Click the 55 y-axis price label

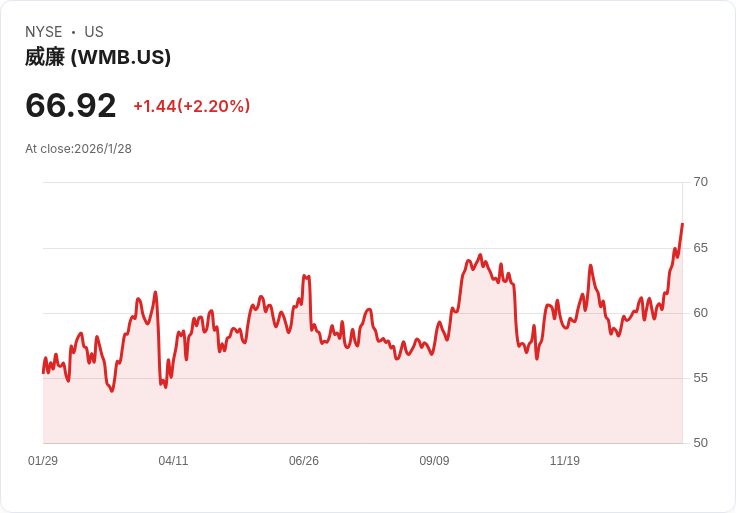pos(700,378)
